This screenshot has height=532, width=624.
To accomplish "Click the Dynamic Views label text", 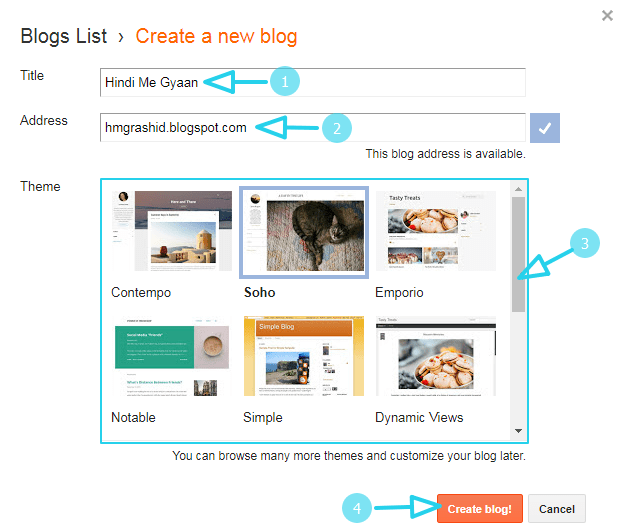I will (x=419, y=417).
